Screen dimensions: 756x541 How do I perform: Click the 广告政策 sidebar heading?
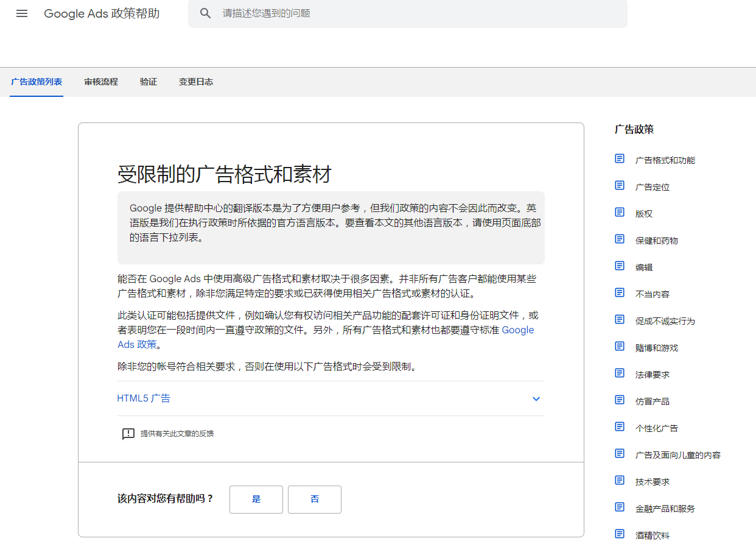pyautogui.click(x=634, y=129)
